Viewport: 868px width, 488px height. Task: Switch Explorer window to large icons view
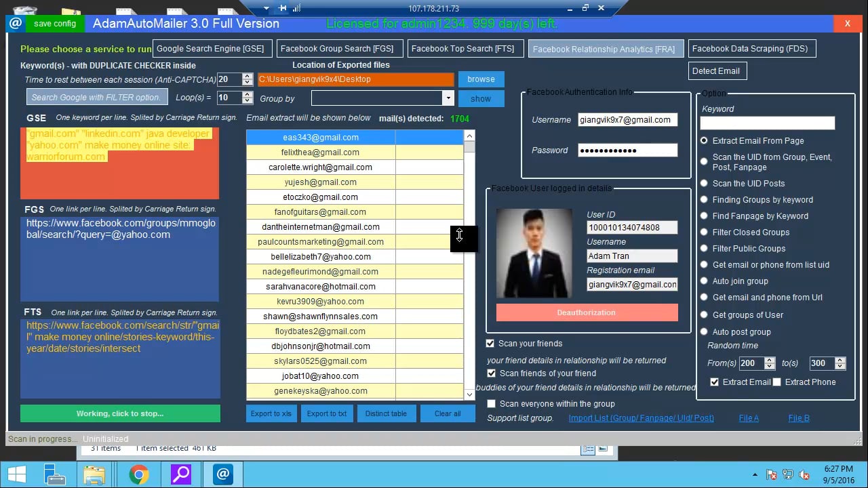point(603,449)
